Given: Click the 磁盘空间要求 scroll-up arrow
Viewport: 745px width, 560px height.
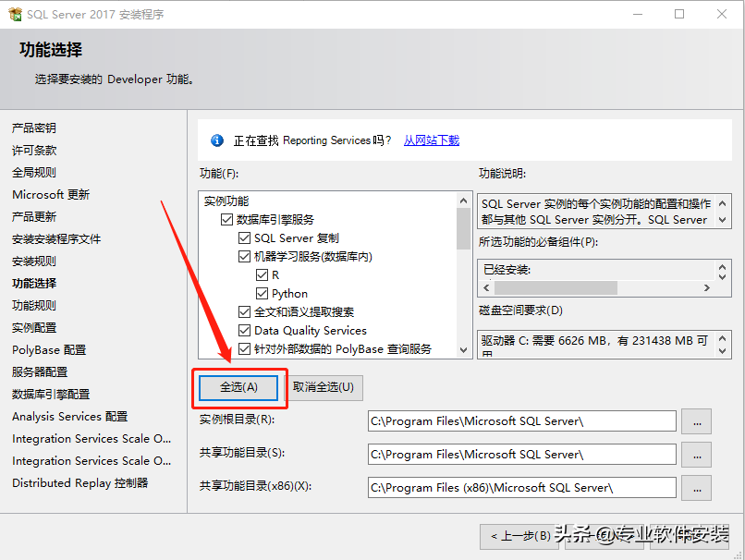Looking at the screenshot, I should [722, 338].
